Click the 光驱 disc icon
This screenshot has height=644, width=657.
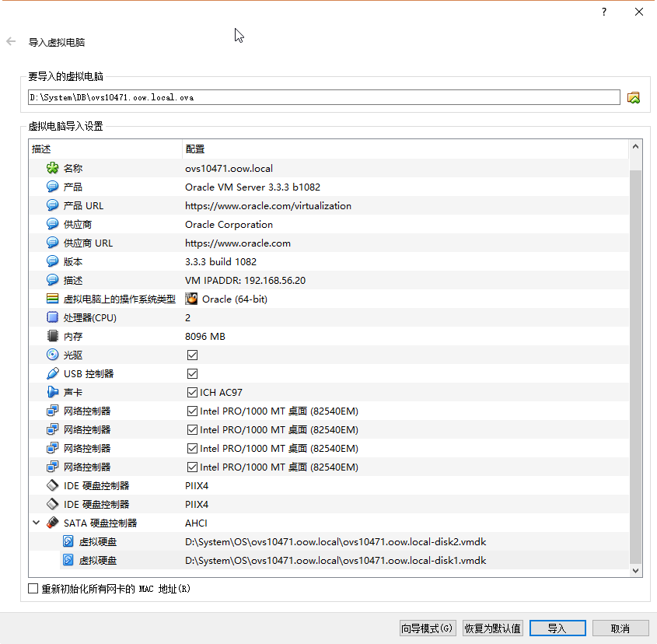52,355
